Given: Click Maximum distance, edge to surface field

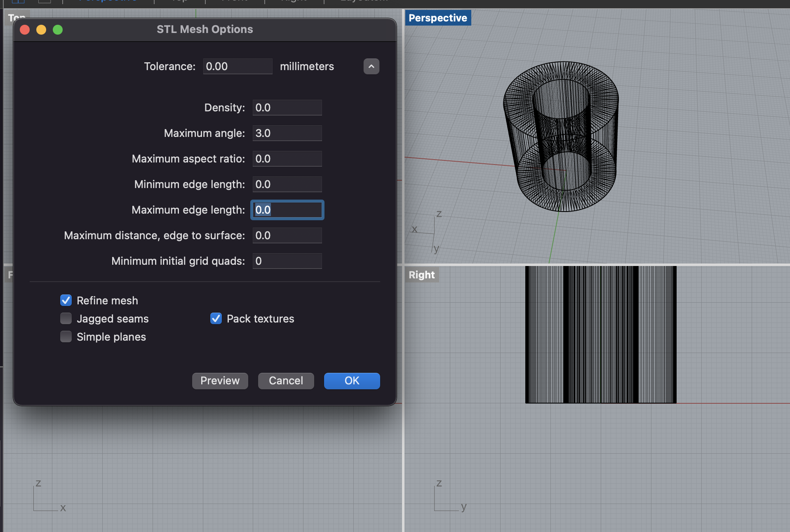Looking at the screenshot, I should (x=287, y=235).
